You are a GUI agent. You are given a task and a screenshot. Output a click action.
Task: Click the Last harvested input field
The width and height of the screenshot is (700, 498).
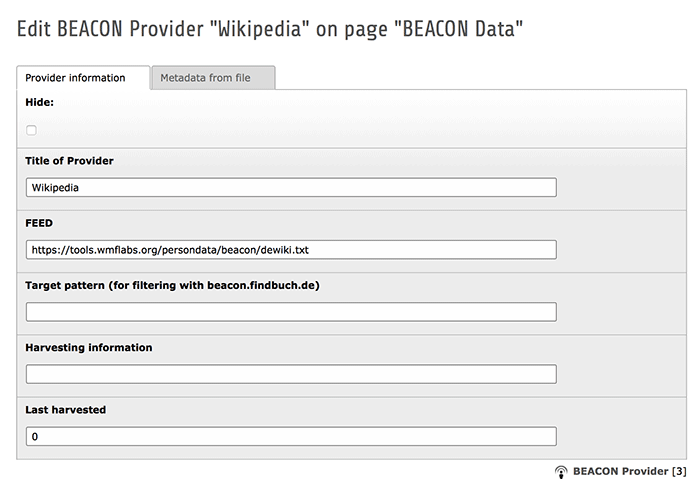[291, 436]
